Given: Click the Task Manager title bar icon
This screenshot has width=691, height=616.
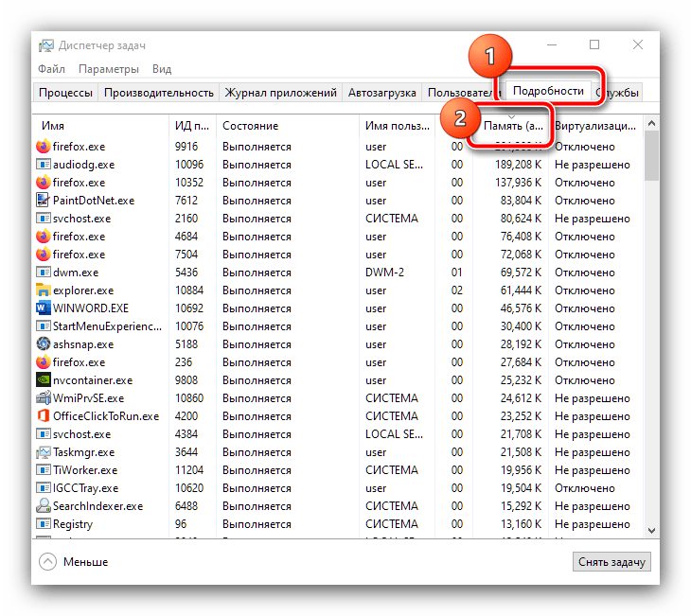Looking at the screenshot, I should tap(45, 45).
